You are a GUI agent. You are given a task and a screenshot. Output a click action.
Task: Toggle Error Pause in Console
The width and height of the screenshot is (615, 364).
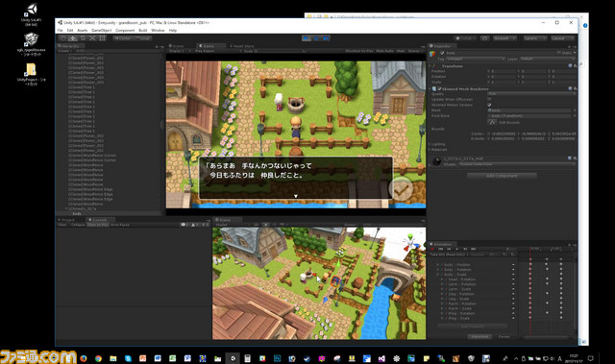120,225
